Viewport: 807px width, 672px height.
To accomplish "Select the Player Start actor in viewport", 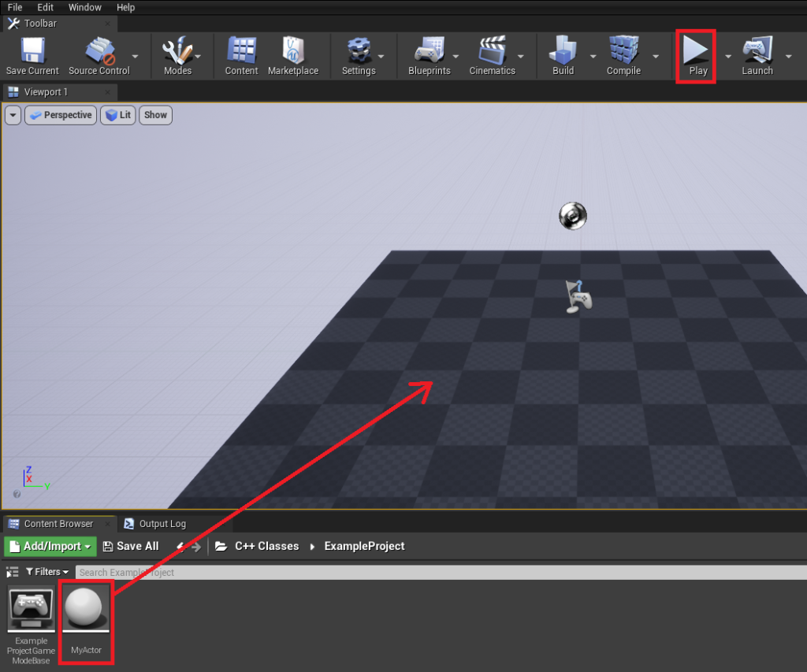I will pyautogui.click(x=578, y=297).
